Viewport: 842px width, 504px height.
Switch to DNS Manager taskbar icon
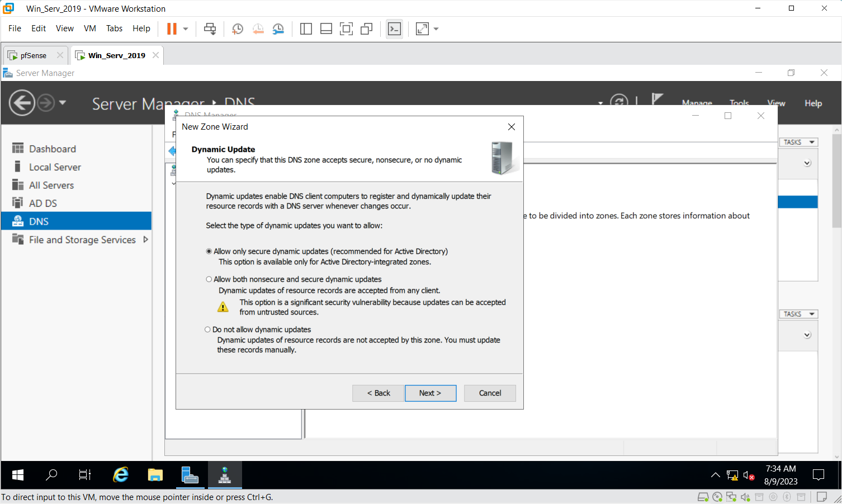[225, 476]
